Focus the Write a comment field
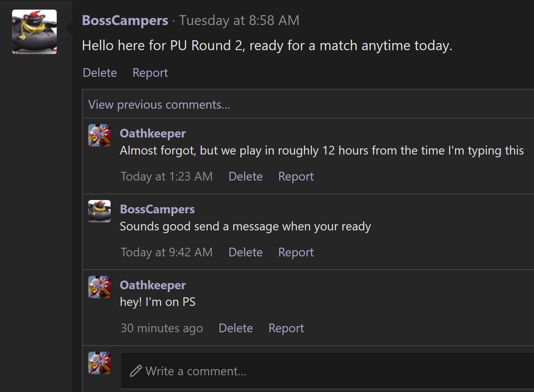The width and height of the screenshot is (534, 392). click(x=310, y=371)
